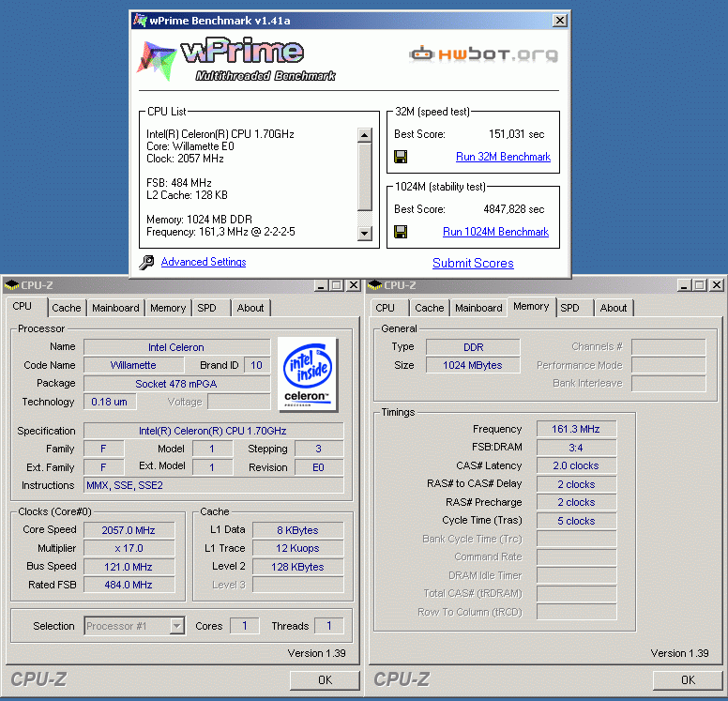Click the wPrime title bar app icon

pyautogui.click(x=140, y=21)
